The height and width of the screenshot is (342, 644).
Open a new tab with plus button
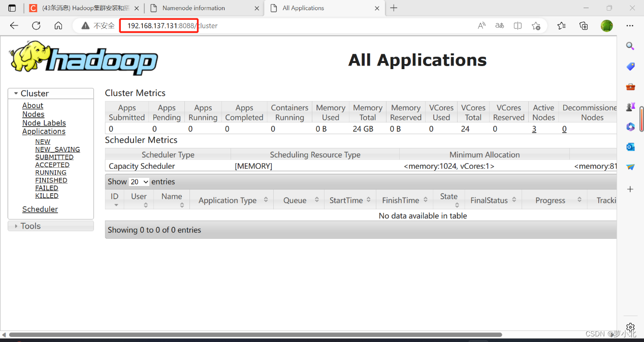click(394, 8)
